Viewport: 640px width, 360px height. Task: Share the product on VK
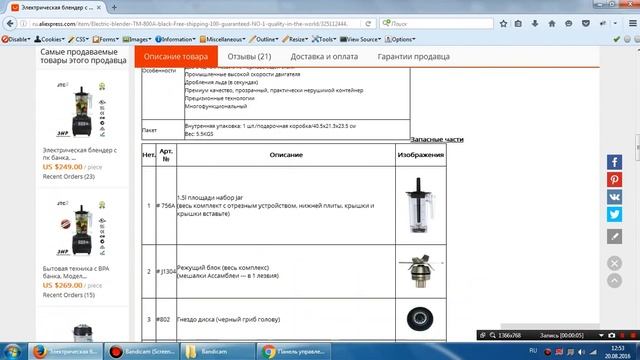[614, 197]
